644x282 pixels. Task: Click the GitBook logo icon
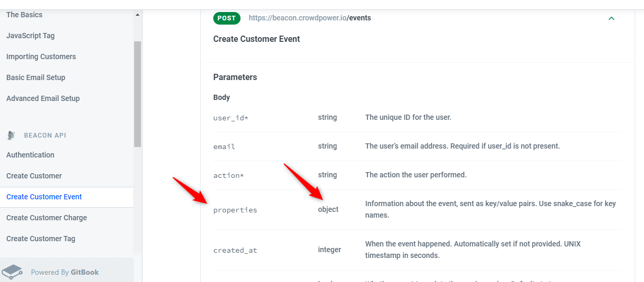click(x=13, y=272)
